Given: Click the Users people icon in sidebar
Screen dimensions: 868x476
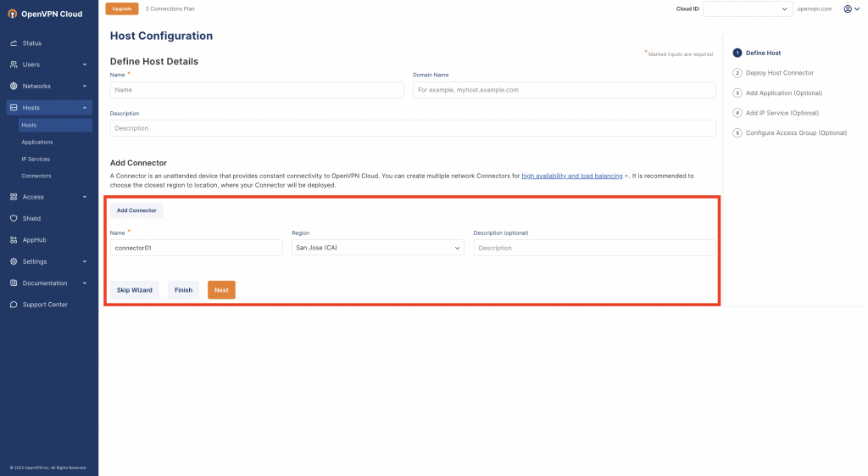Looking at the screenshot, I should coord(14,64).
